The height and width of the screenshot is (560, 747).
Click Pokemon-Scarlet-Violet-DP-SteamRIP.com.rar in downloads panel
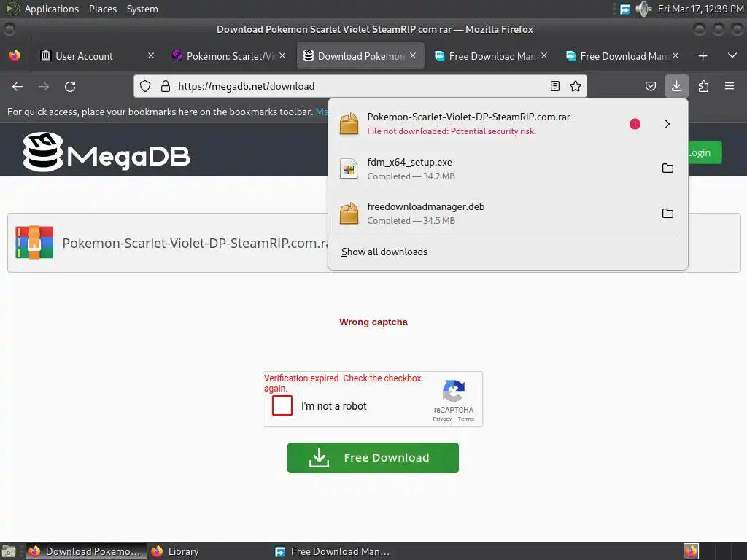pos(468,117)
